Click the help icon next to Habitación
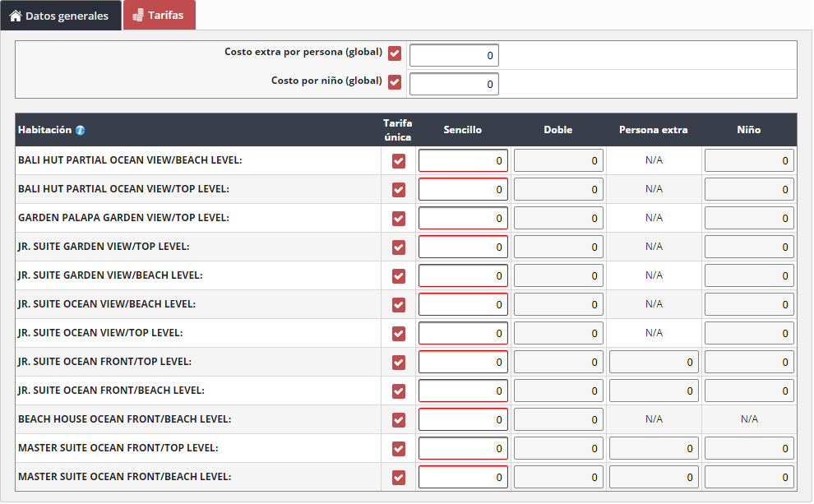The width and height of the screenshot is (814, 504). [80, 131]
